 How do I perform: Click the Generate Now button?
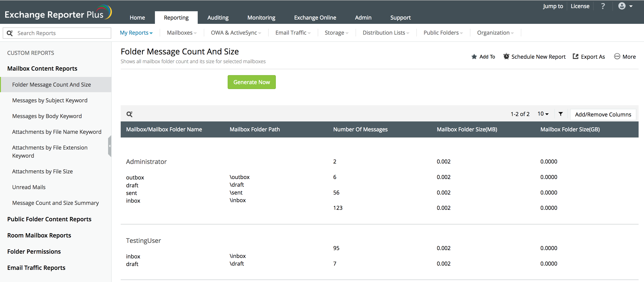click(251, 82)
